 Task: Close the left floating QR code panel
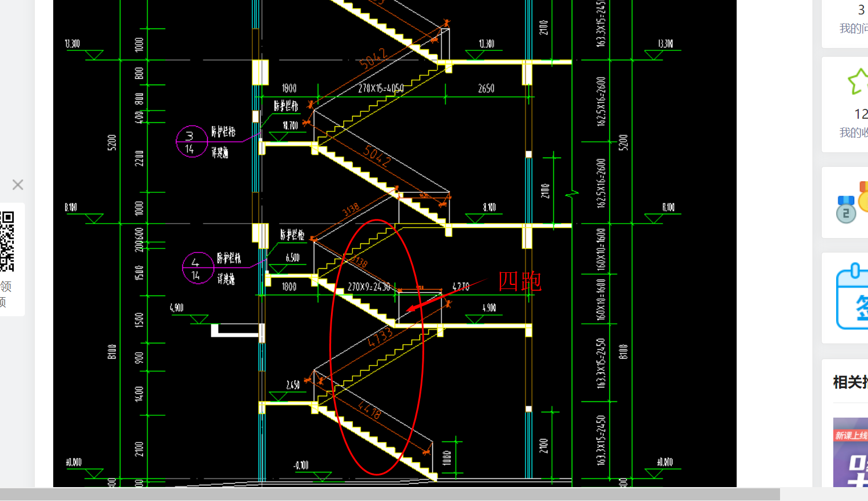tap(18, 185)
